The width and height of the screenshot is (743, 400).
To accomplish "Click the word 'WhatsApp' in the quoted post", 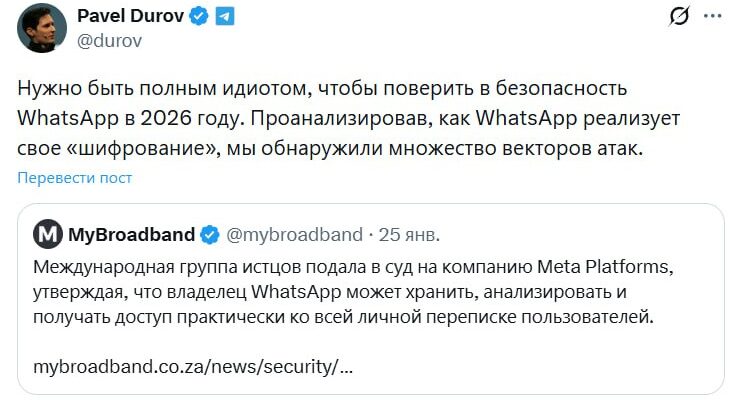I will pos(296,292).
